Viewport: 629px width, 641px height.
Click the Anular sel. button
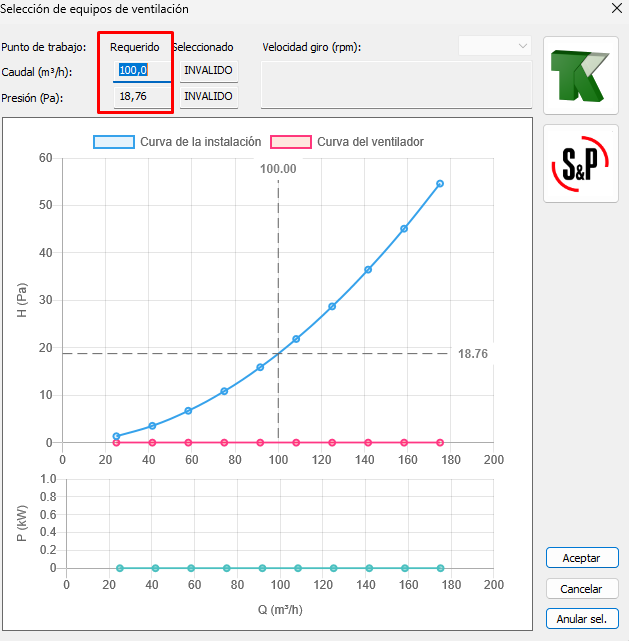(x=582, y=619)
